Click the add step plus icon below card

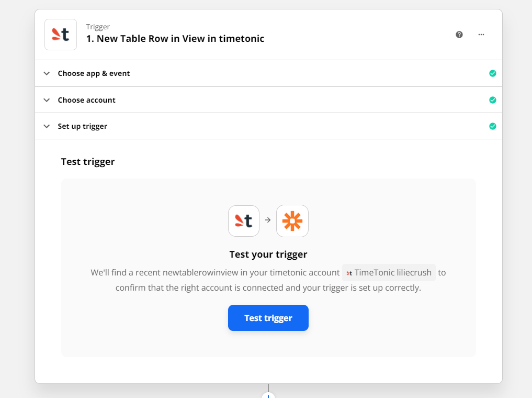click(268, 395)
